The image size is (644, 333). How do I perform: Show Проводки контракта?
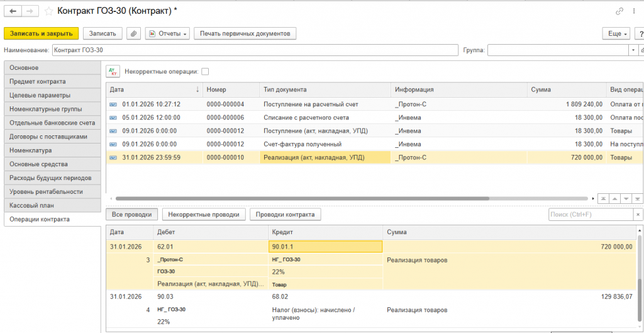click(286, 214)
